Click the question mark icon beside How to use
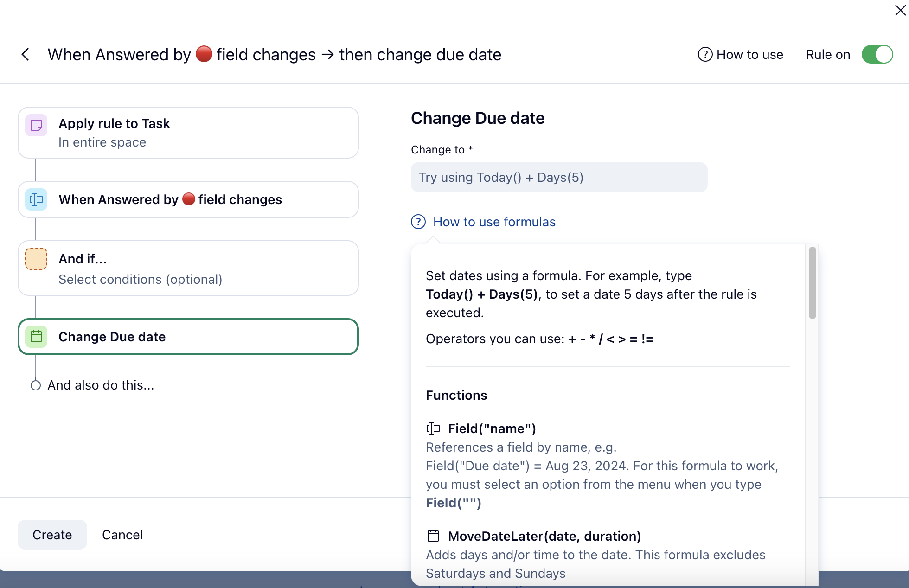Viewport: 909px width, 588px height. click(x=705, y=55)
